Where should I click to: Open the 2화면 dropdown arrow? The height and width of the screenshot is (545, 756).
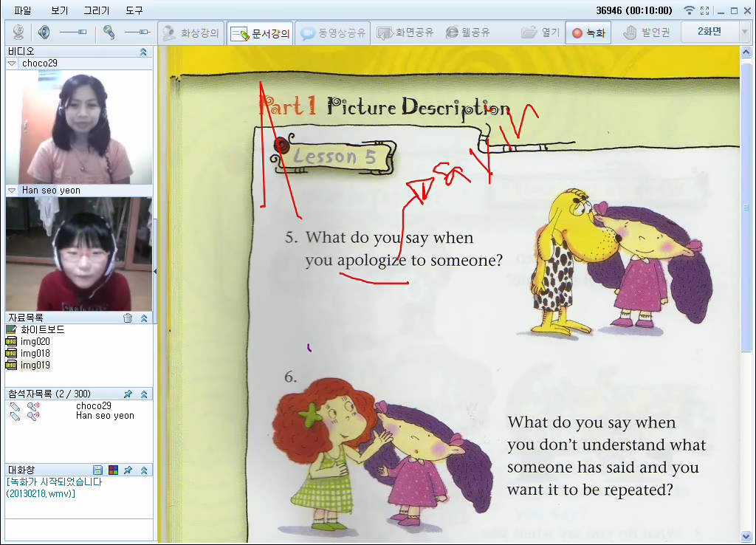(744, 32)
